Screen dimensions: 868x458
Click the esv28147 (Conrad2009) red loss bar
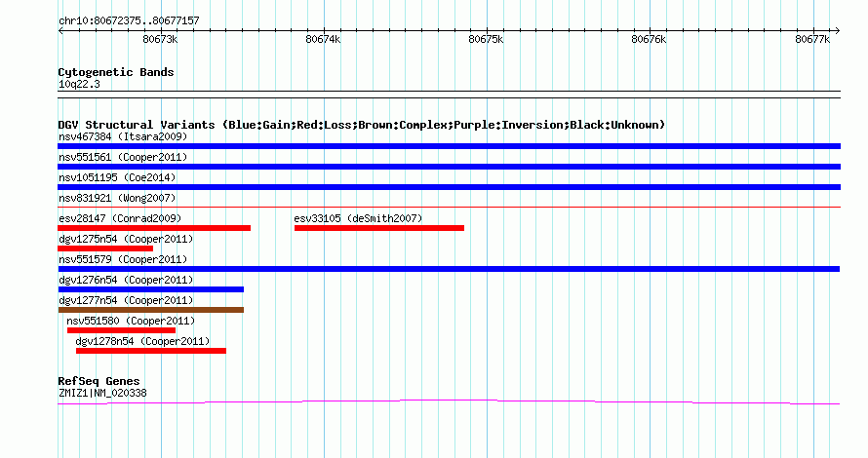click(x=154, y=228)
